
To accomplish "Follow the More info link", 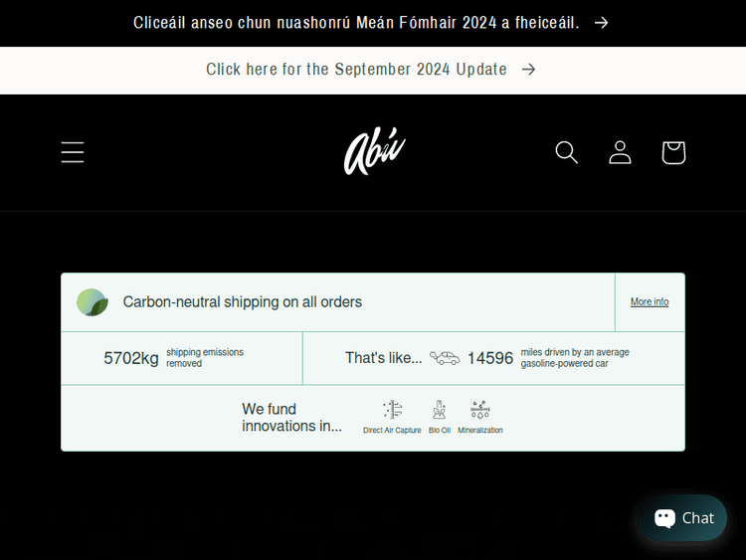I will coord(650,302).
